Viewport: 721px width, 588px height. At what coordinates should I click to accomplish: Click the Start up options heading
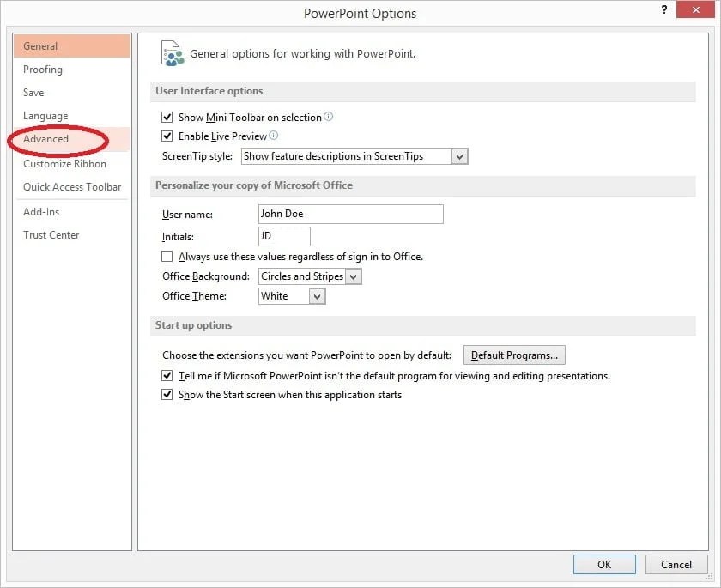(193, 325)
